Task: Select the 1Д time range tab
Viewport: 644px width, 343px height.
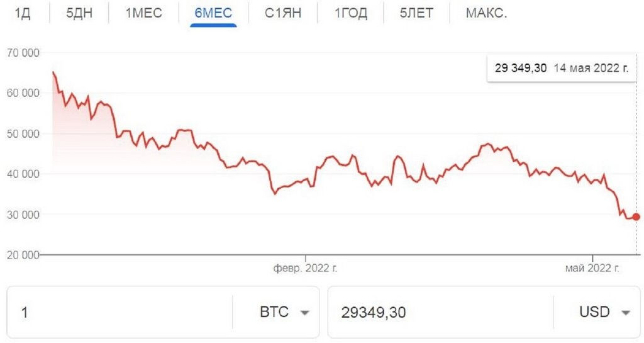Action: pyautogui.click(x=21, y=13)
